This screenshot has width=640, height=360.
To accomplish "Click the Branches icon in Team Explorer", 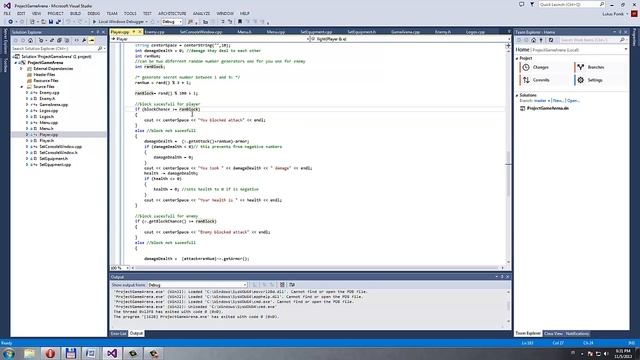I will point(581,67).
